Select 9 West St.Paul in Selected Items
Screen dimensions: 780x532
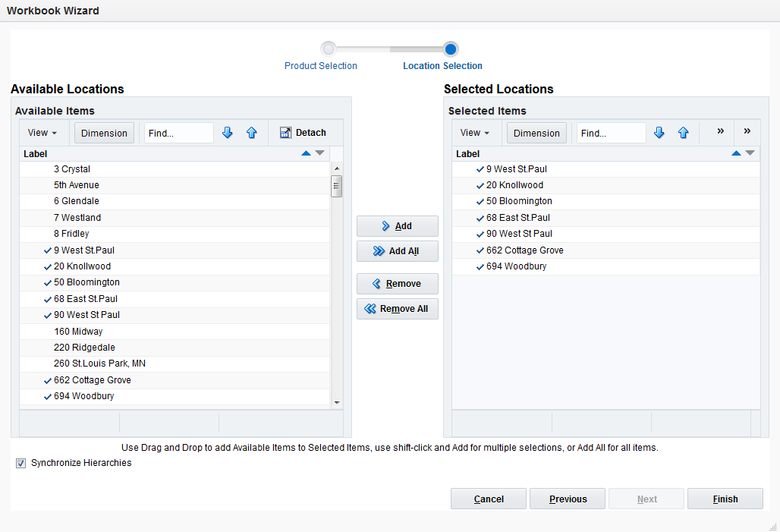pyautogui.click(x=606, y=169)
